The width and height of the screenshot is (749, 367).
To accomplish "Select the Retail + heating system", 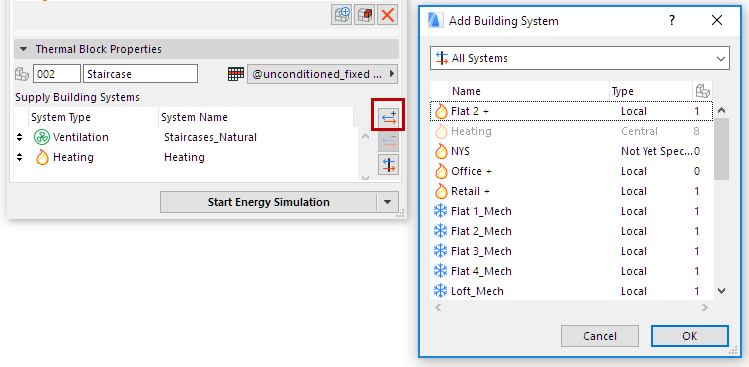I will pos(571,192).
